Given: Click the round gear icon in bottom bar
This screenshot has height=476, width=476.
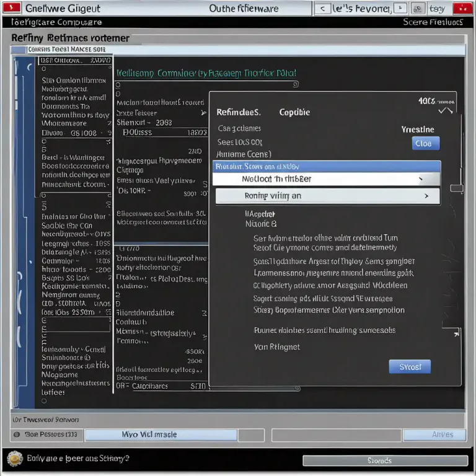Looking at the screenshot, I should 15,459.
